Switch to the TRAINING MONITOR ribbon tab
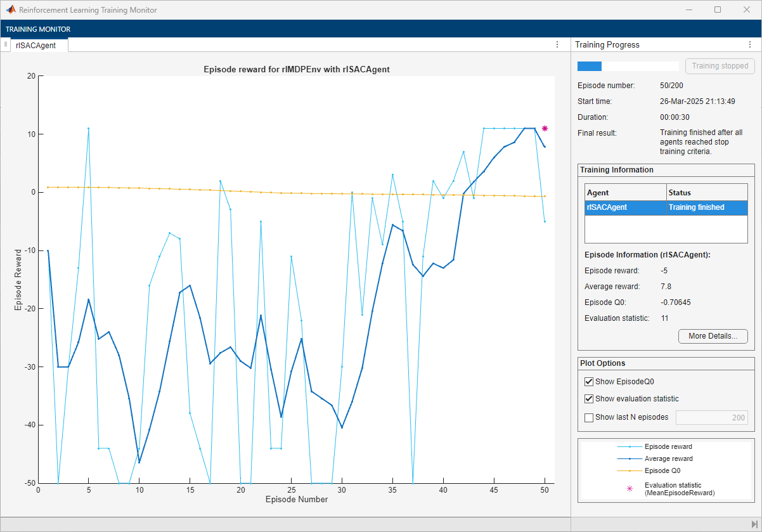Screen dimensions: 762x532 [x=38, y=29]
